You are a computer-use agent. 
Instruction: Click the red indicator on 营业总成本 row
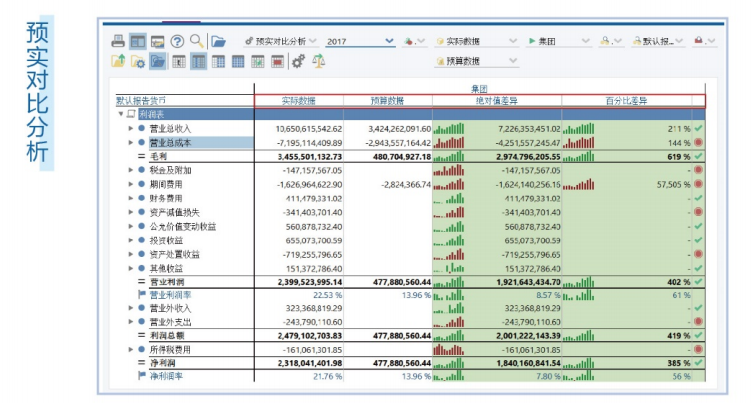tap(698, 142)
